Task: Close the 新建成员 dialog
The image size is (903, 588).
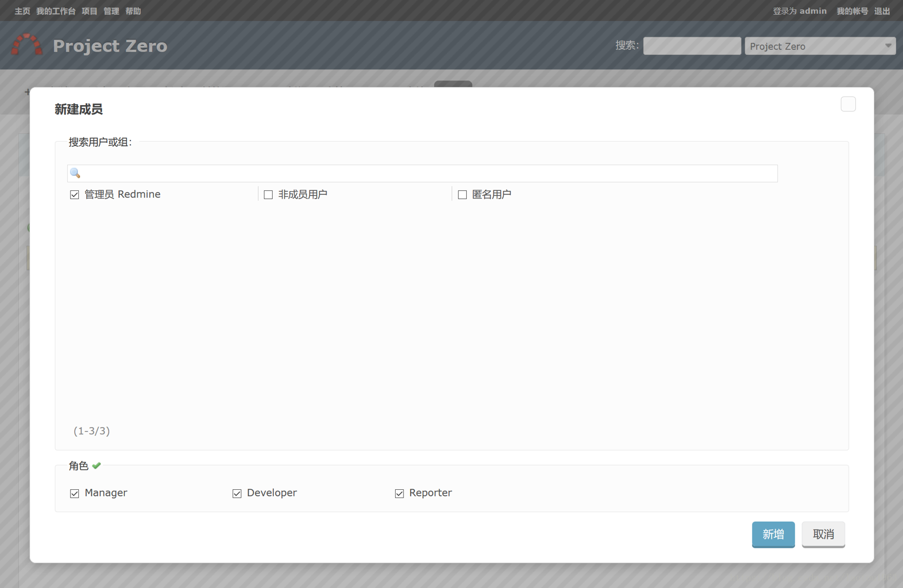Action: 848,104
